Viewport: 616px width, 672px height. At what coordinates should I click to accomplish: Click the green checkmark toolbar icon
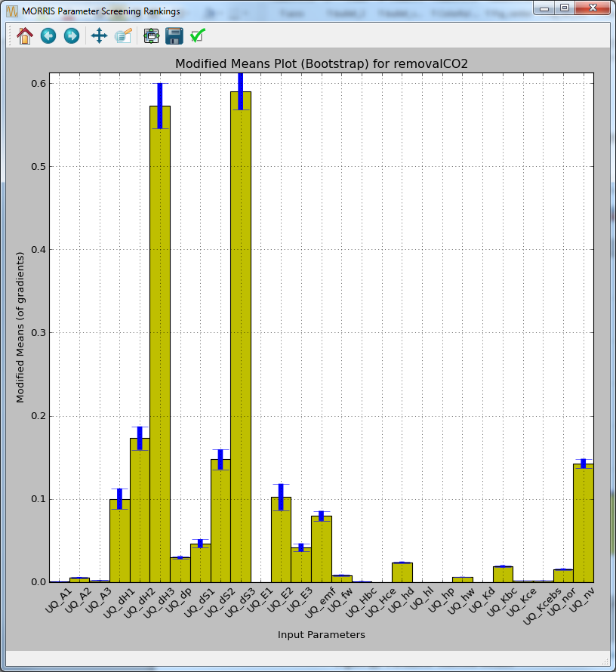(x=198, y=35)
